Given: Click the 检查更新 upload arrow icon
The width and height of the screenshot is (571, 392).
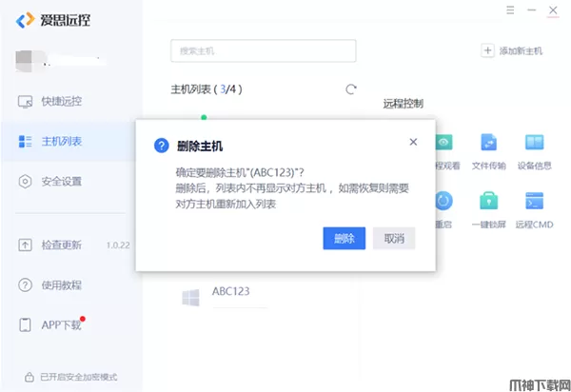Looking at the screenshot, I should pos(25,245).
